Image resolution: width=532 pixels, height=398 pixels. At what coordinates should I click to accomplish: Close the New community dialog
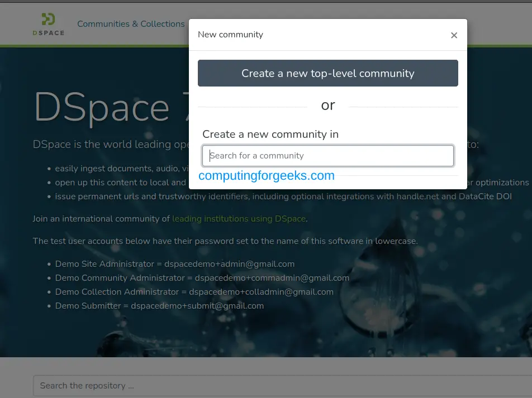tap(454, 35)
